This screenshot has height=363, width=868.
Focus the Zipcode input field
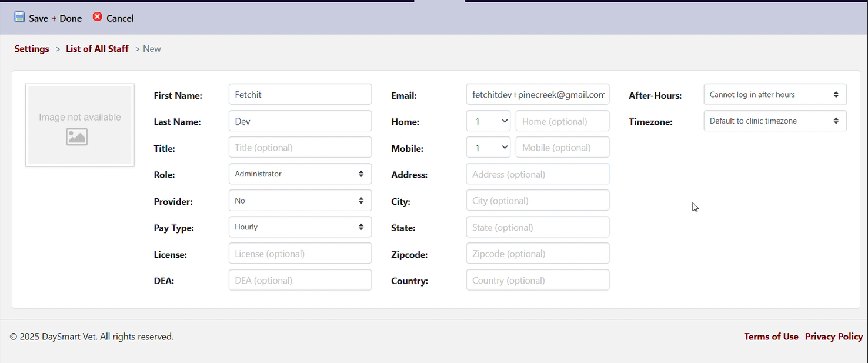538,254
